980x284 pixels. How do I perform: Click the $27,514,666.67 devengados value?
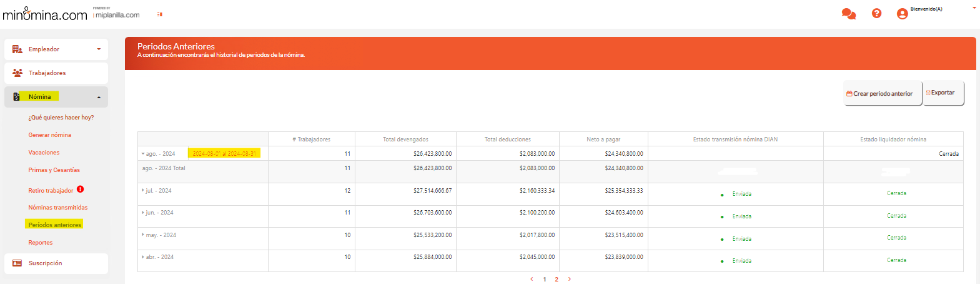pos(432,190)
